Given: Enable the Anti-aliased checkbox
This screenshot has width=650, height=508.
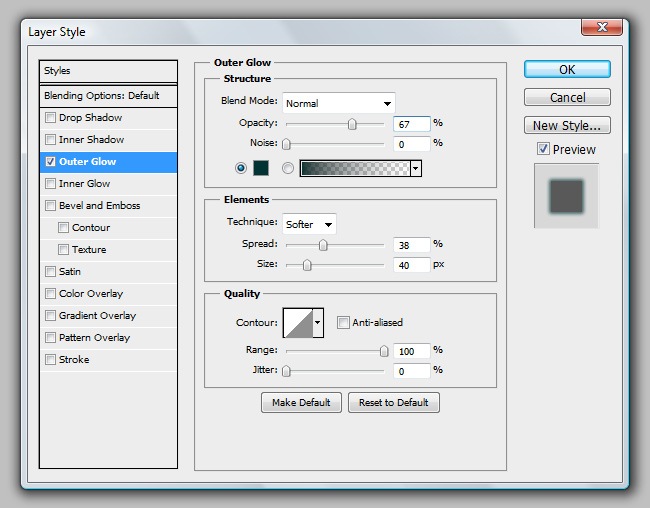Looking at the screenshot, I should (x=343, y=322).
